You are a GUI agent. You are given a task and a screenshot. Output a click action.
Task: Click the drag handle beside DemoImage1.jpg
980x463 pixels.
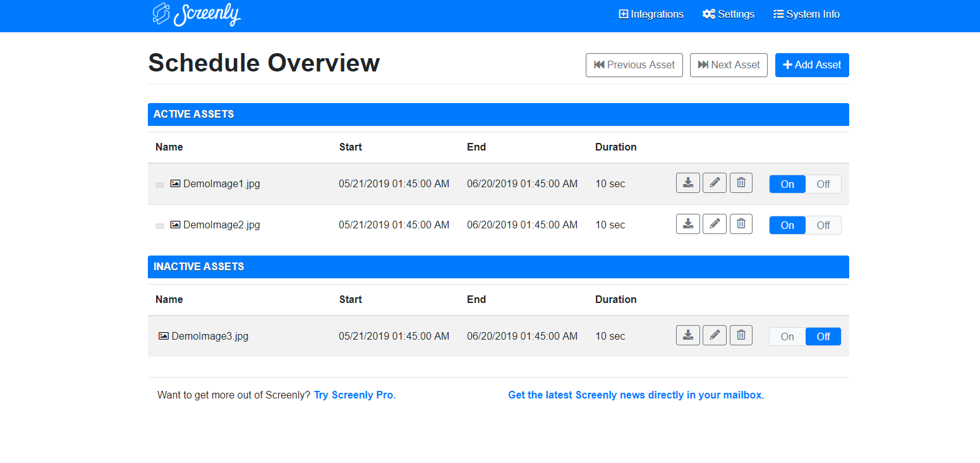point(160,185)
